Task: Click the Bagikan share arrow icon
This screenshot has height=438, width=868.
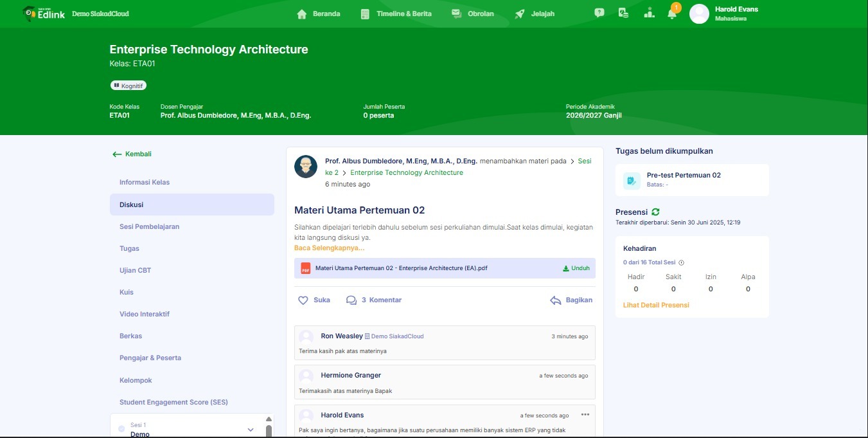Action: tap(556, 300)
